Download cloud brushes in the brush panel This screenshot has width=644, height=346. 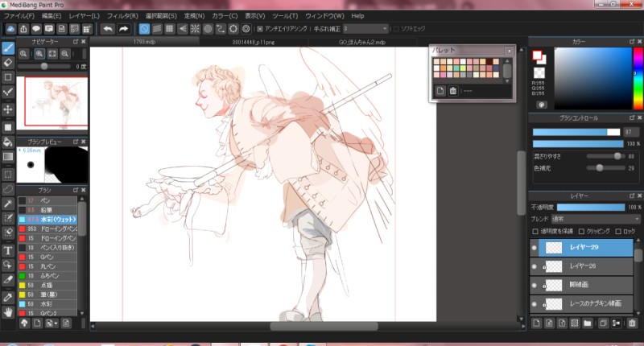point(24,323)
